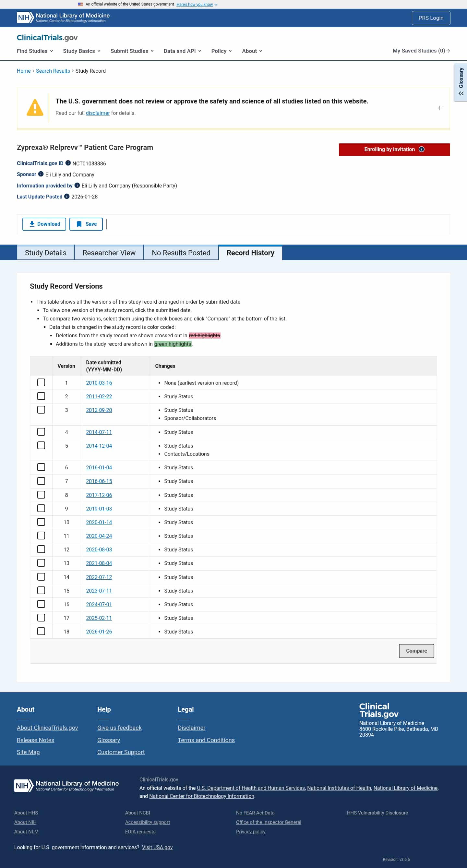467x868 pixels.
Task: Save this study
Action: tap(86, 224)
